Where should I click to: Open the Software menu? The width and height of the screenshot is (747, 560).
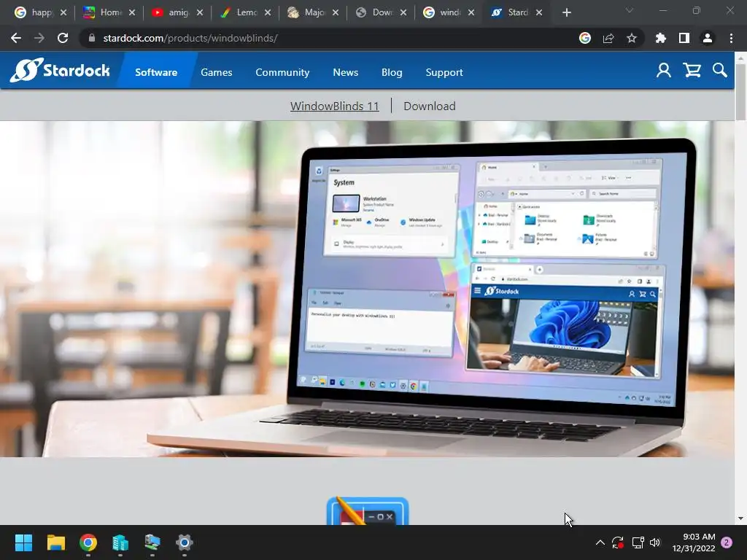pos(156,72)
